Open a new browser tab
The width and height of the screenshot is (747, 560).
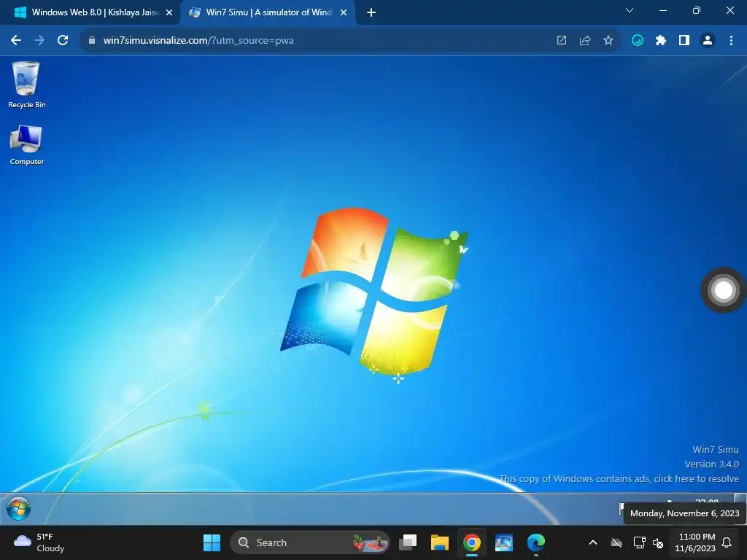pyautogui.click(x=371, y=12)
